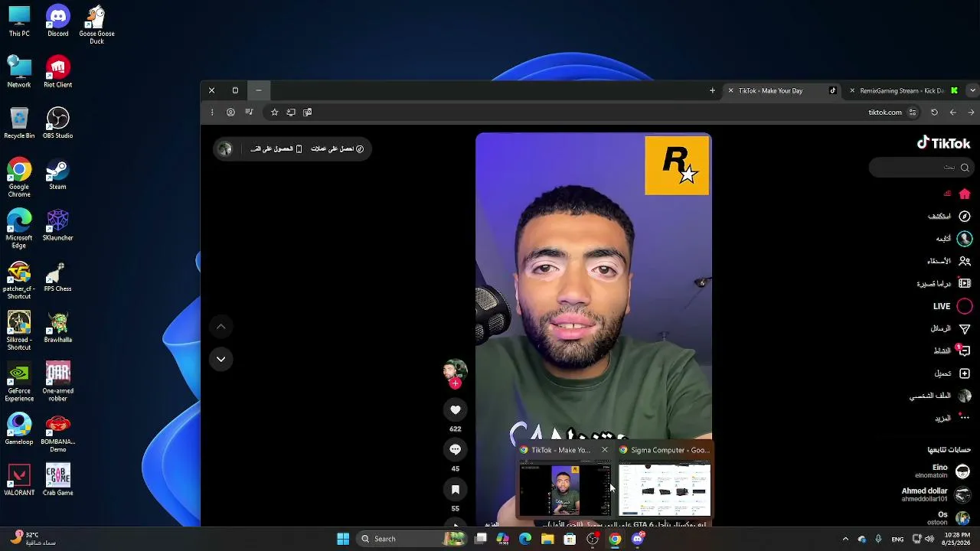Select the Sigma Computer taskbar preview thumbnail

coord(664,490)
